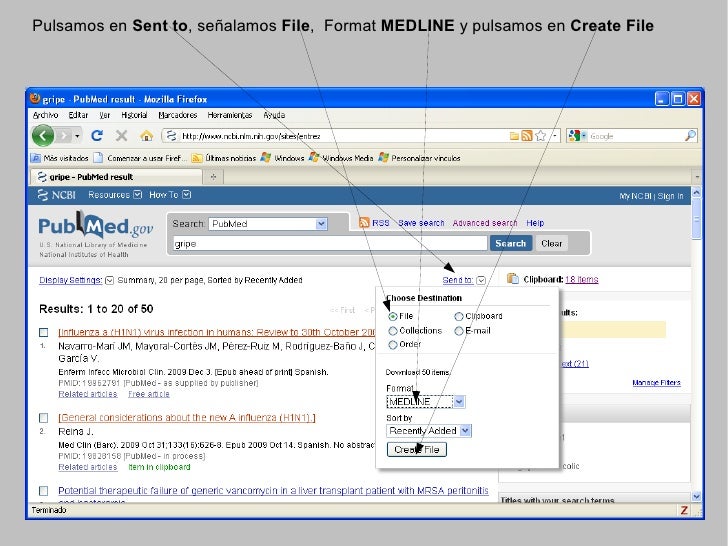Click the page vertical scrollbar thumb
Viewport: 728px width, 546px height.
(x=696, y=219)
